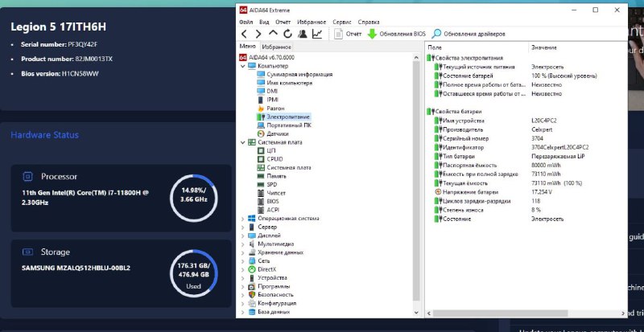Go up one level with the up arrow icon
Image resolution: width=644 pixels, height=332 pixels.
[x=273, y=34]
